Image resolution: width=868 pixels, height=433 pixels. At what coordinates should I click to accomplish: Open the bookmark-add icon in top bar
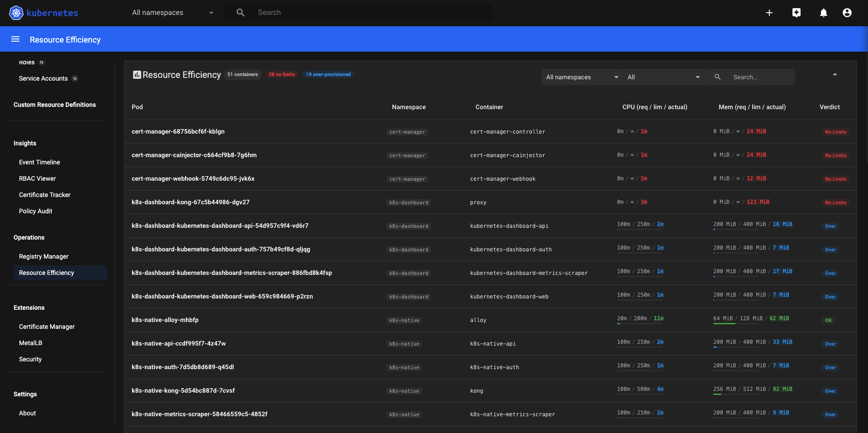click(x=796, y=13)
